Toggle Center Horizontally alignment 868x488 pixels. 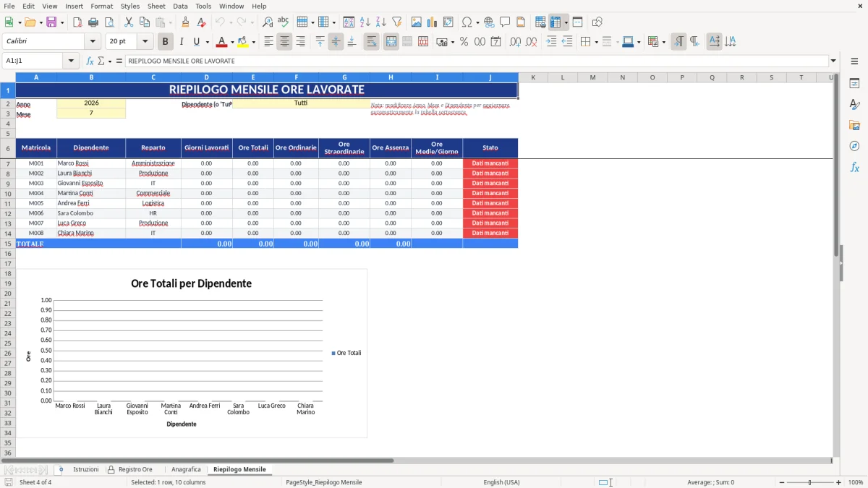[x=284, y=42]
